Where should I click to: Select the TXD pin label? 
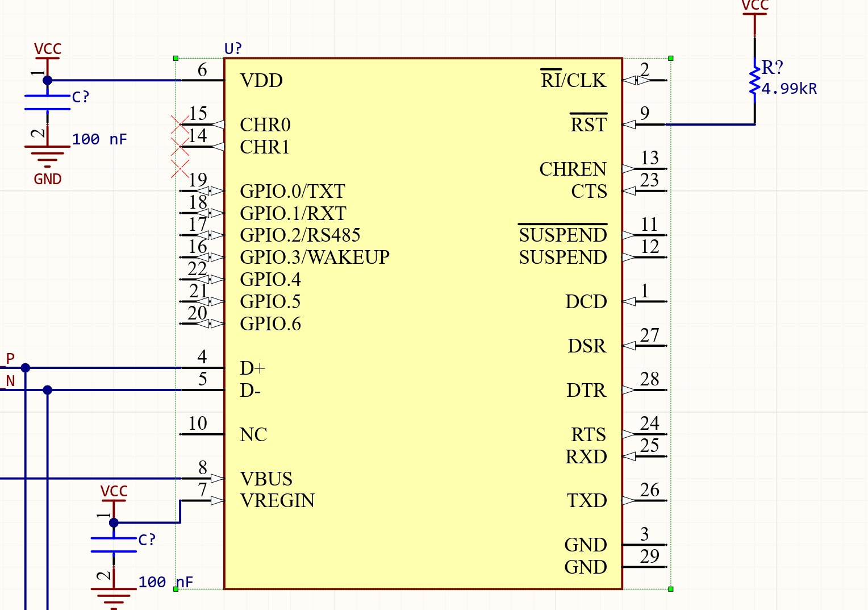(x=587, y=501)
